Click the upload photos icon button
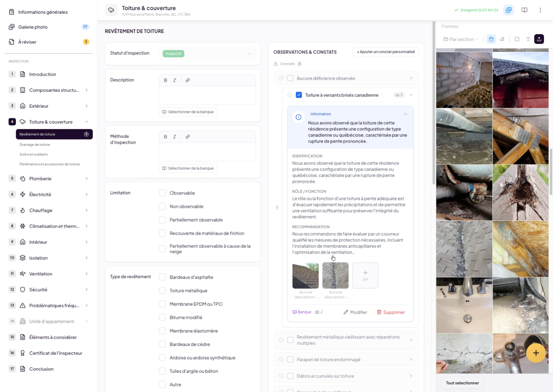The image size is (553, 392). [x=539, y=39]
